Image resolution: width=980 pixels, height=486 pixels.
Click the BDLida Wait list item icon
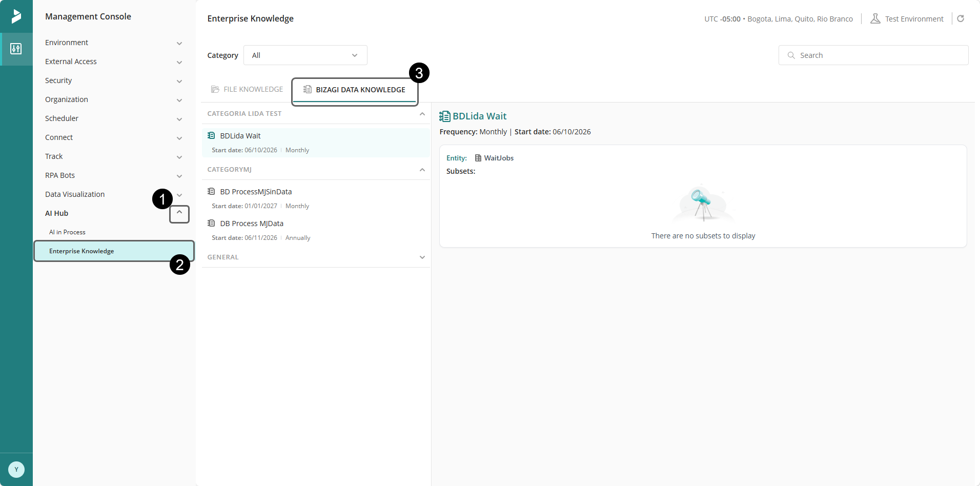click(x=211, y=135)
